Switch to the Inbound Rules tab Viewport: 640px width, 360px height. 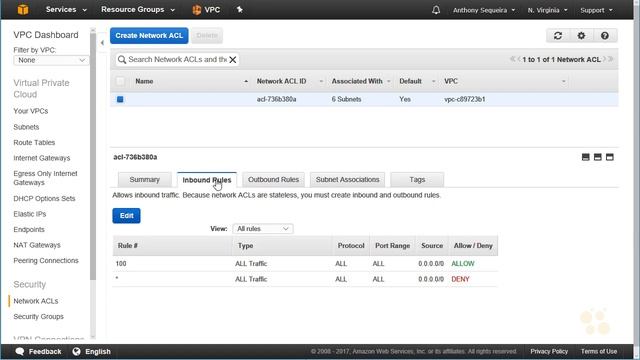tap(207, 180)
